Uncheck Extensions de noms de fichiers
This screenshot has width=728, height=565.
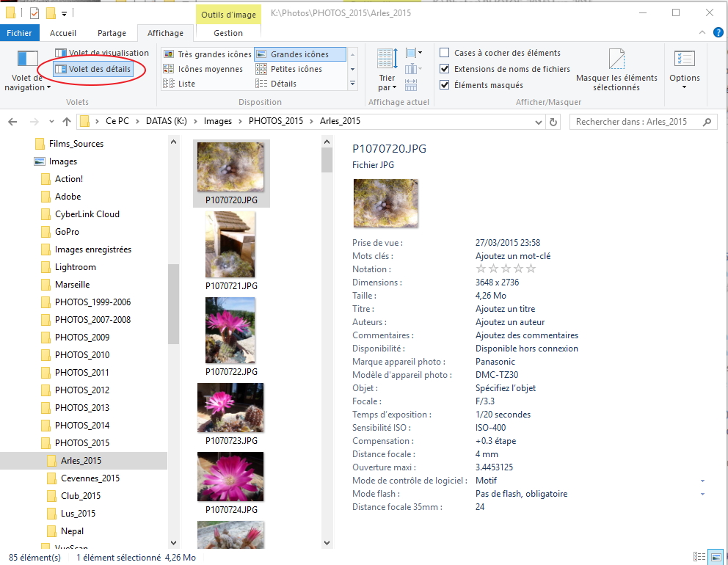point(445,69)
